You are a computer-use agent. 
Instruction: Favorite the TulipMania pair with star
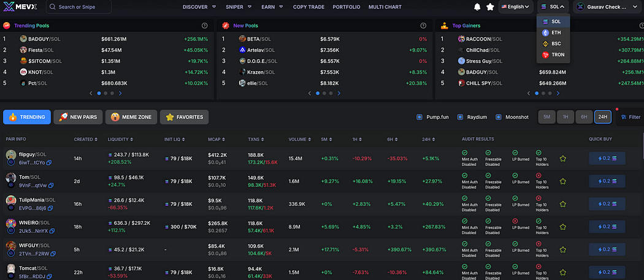(x=562, y=204)
